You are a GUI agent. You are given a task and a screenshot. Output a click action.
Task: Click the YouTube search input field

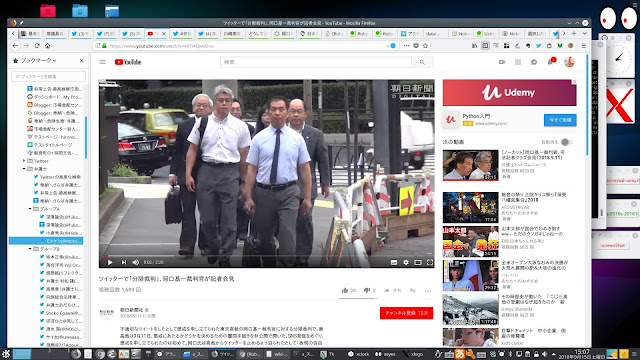[x=316, y=62]
